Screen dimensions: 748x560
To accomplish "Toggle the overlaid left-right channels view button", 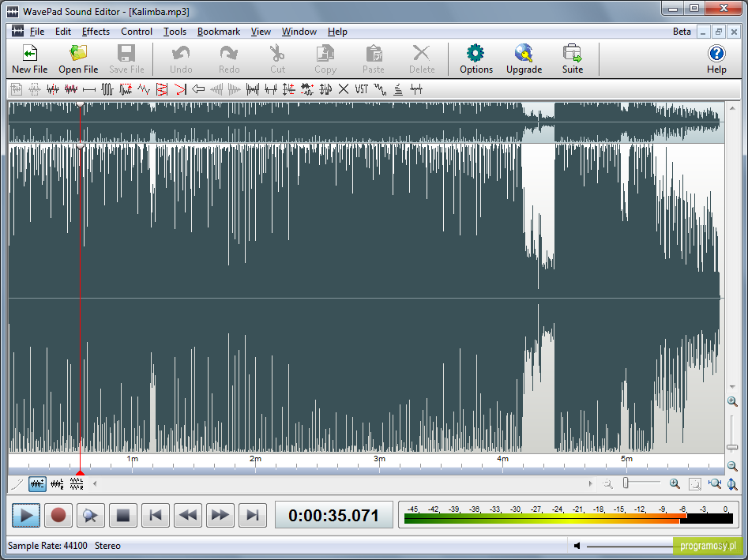I will click(57, 484).
